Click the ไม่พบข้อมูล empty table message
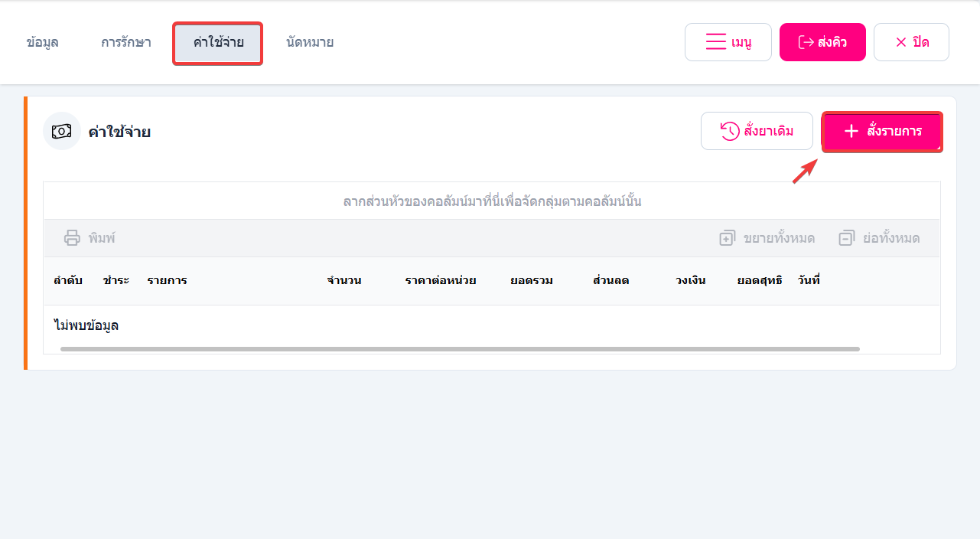Image resolution: width=980 pixels, height=539 pixels. point(86,325)
